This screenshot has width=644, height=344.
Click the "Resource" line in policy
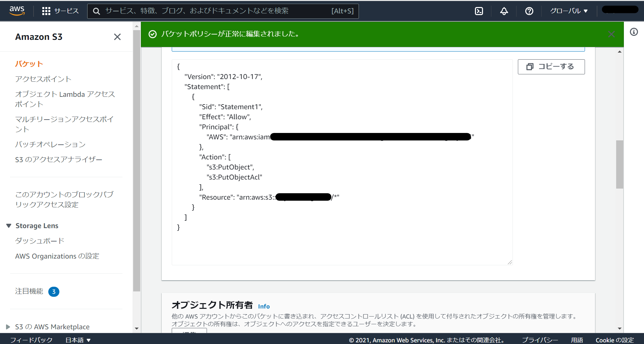269,197
